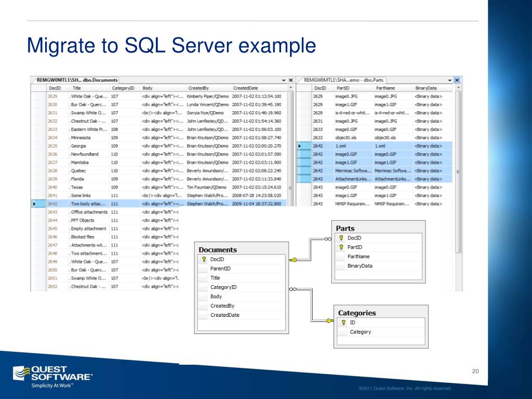Image resolution: width=532 pixels, height=399 pixels.
Task: Click the key connector at Categories table
Action: click(x=330, y=321)
